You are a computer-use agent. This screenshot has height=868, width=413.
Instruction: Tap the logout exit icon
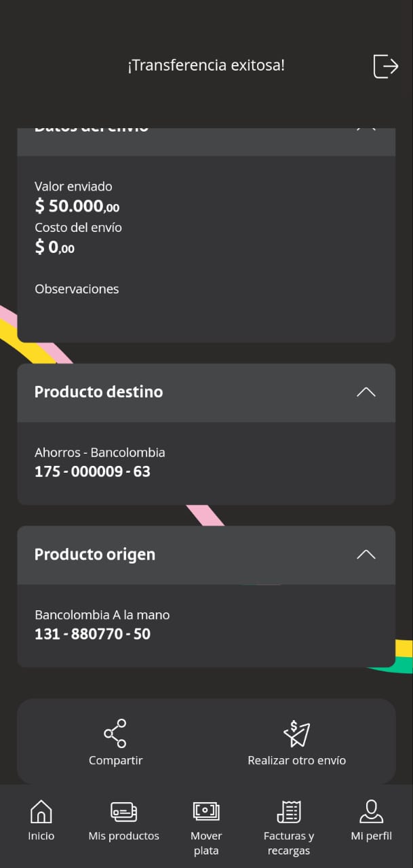(x=385, y=66)
